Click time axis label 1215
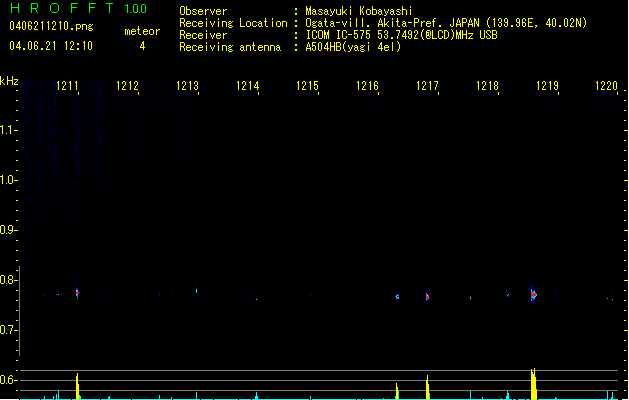The width and height of the screenshot is (629, 400). click(x=307, y=86)
